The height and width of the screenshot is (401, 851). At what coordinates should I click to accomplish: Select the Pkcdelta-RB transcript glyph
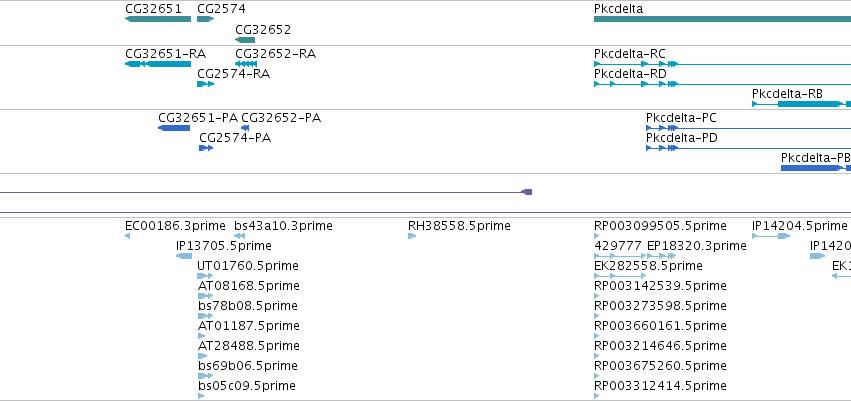coord(801,104)
